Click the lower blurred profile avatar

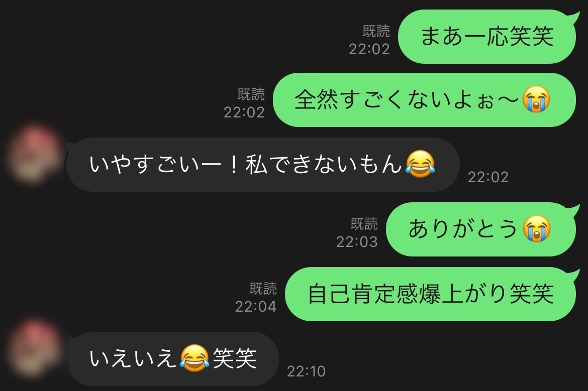pyautogui.click(x=35, y=348)
